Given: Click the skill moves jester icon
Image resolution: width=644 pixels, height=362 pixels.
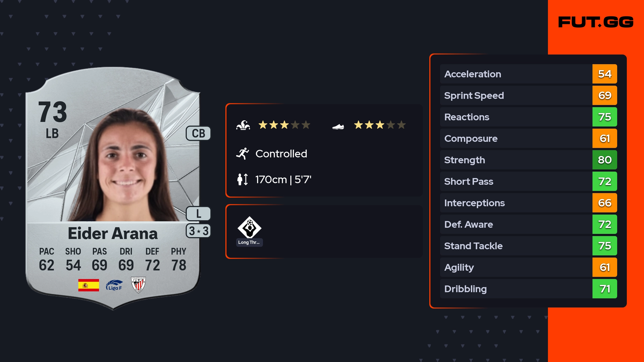Looking at the screenshot, I should [x=243, y=125].
